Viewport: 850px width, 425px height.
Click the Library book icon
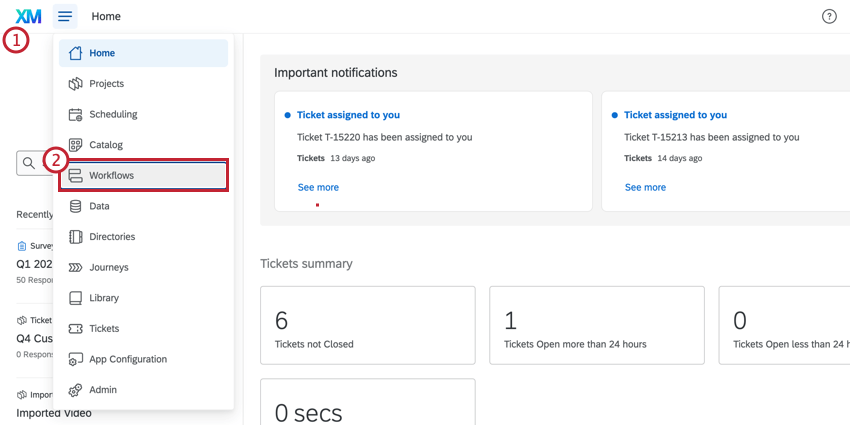75,298
